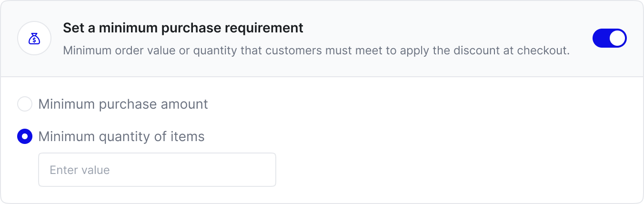Click the white knob of the toggle switch
This screenshot has height=204, width=644.
[617, 39]
